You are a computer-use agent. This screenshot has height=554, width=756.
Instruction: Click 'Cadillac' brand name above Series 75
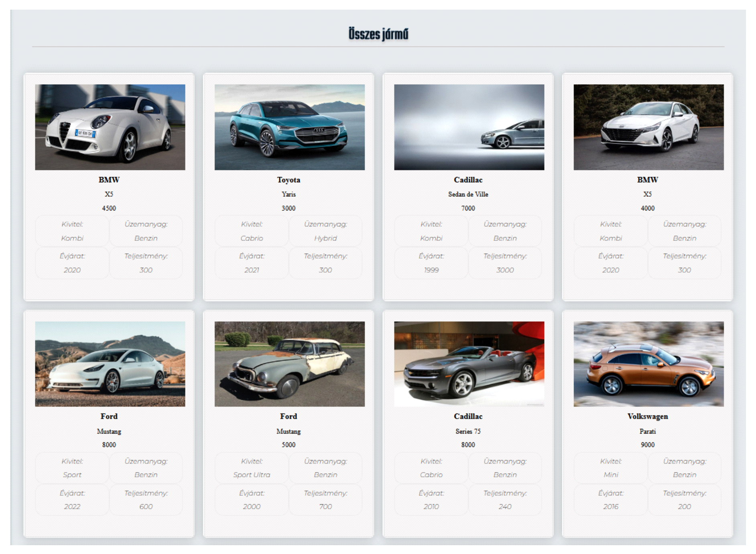click(468, 416)
